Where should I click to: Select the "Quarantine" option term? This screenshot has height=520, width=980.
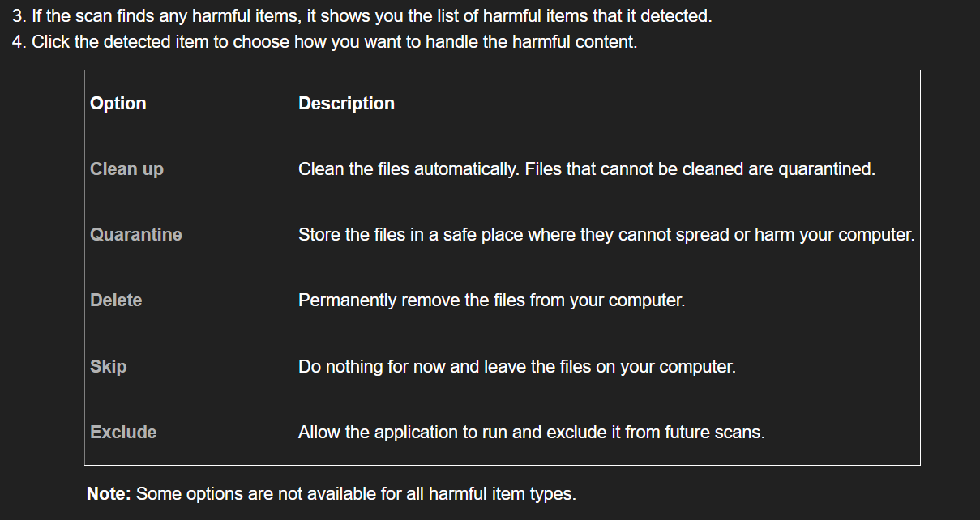point(136,235)
